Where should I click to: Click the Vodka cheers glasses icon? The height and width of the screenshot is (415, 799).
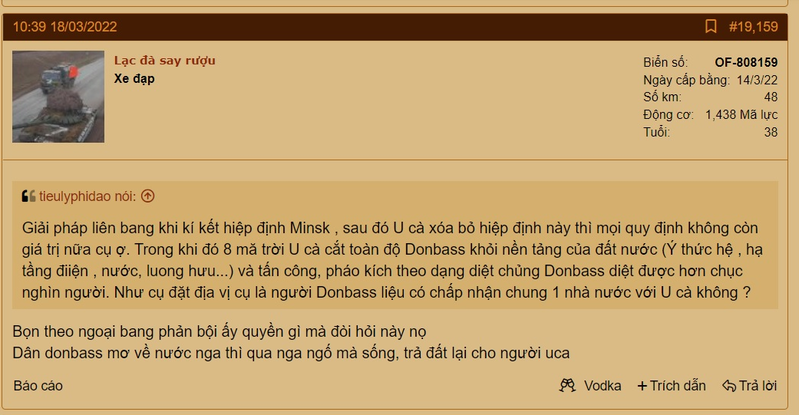tap(567, 385)
